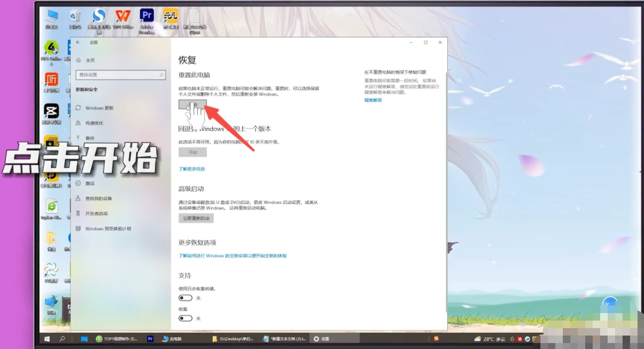Open the green 4 desktop icon
This screenshot has width=644, height=349.
tap(51, 52)
